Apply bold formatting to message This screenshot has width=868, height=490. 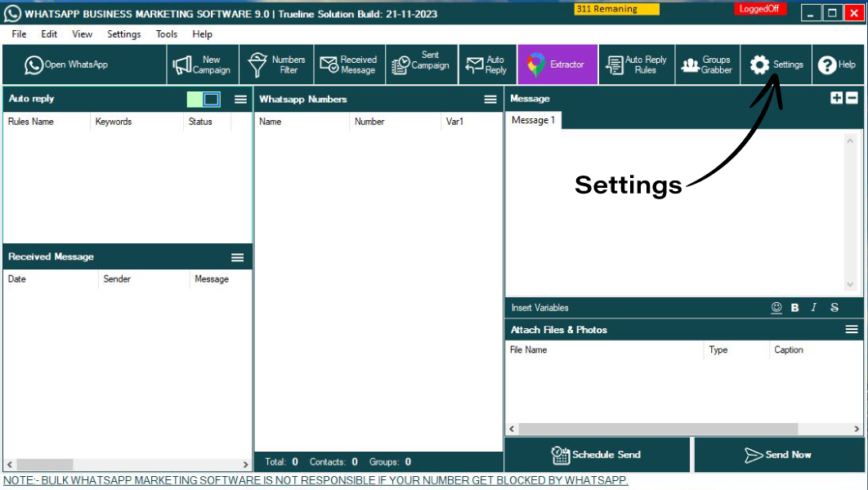tap(795, 308)
